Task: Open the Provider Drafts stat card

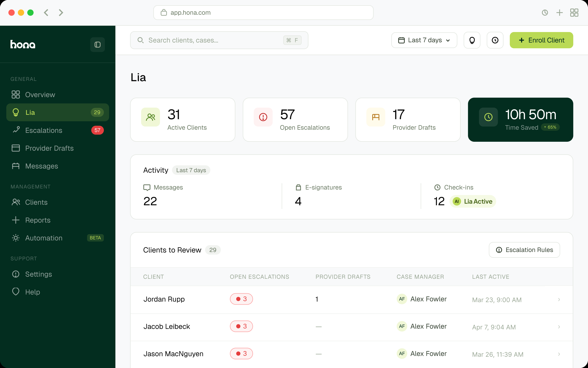Action: pyautogui.click(x=408, y=120)
